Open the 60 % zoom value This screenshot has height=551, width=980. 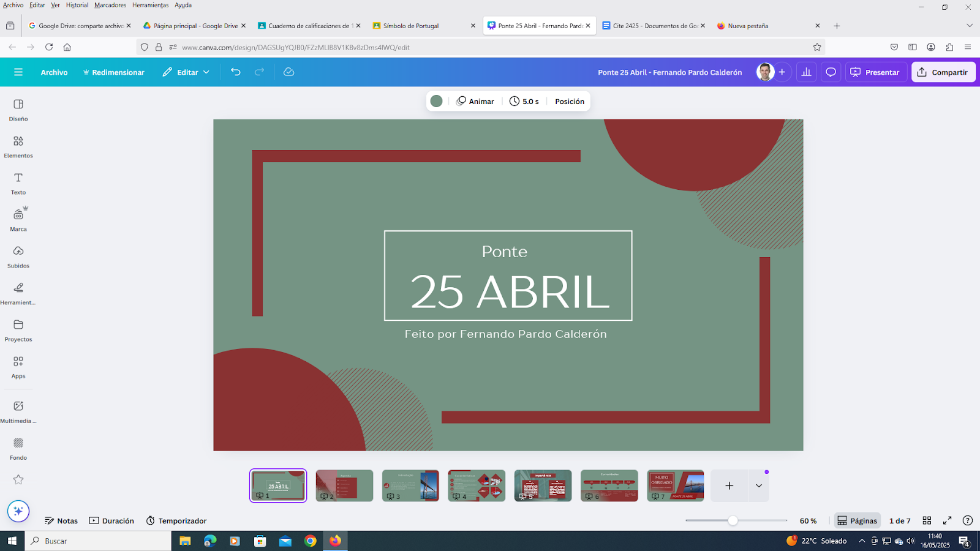click(x=808, y=520)
